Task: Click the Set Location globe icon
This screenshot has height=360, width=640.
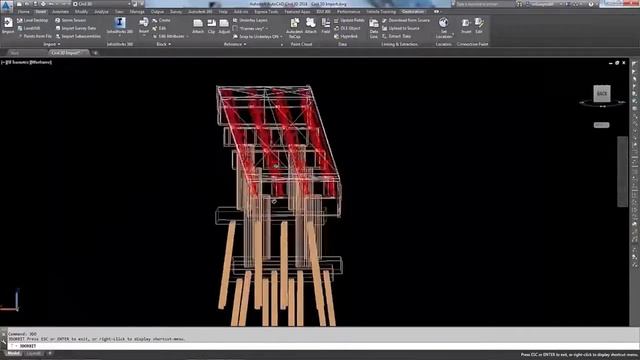Action: (444, 22)
